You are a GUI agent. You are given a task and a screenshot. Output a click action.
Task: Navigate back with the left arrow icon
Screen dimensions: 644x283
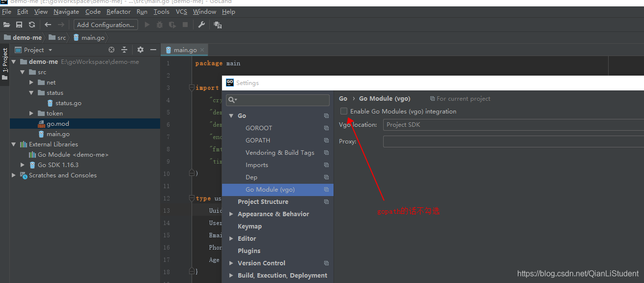pos(48,25)
